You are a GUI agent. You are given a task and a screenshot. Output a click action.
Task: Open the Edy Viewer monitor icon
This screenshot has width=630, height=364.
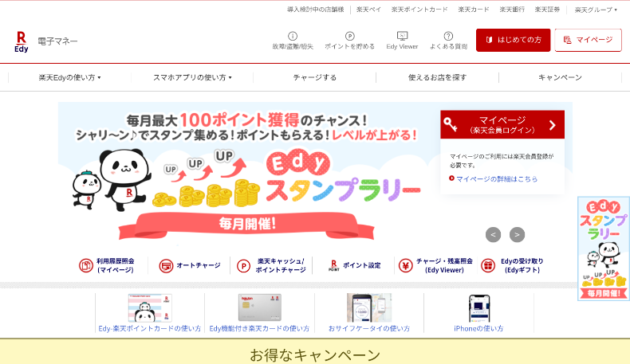[402, 36]
